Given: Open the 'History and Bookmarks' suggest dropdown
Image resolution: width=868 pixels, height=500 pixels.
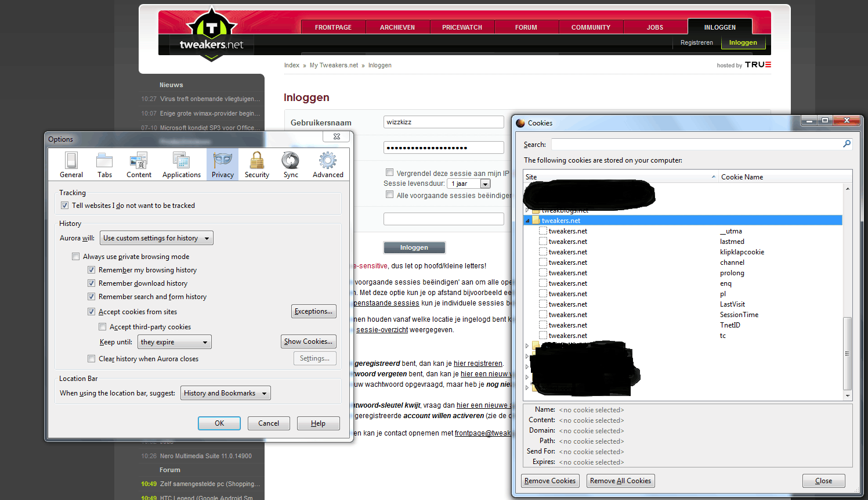Looking at the screenshot, I should 226,393.
